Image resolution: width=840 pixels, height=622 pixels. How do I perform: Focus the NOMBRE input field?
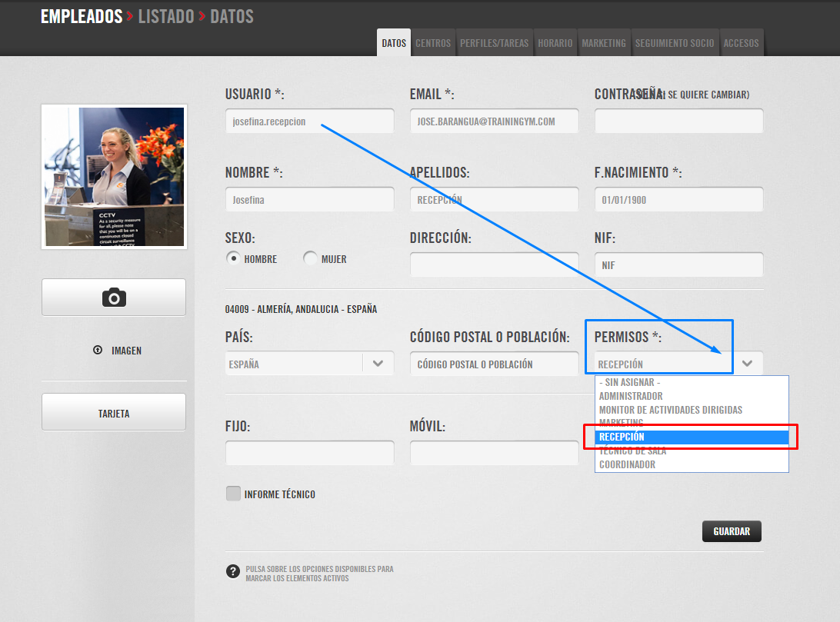tap(310, 199)
